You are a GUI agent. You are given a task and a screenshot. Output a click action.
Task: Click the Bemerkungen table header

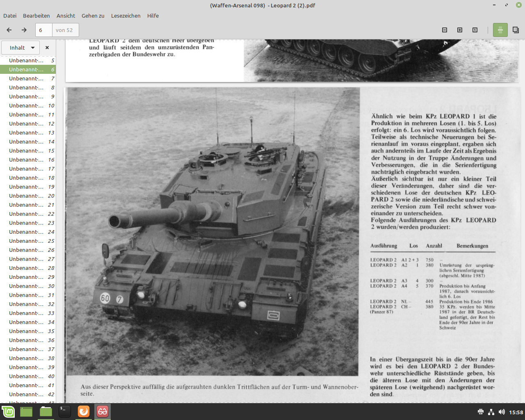point(472,246)
